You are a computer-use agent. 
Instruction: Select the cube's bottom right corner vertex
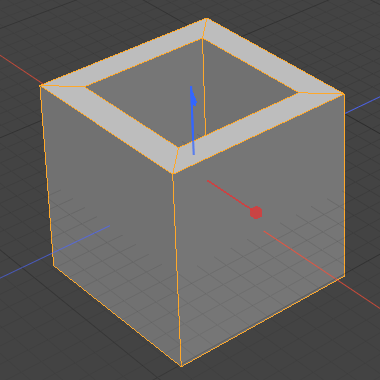coord(344,276)
